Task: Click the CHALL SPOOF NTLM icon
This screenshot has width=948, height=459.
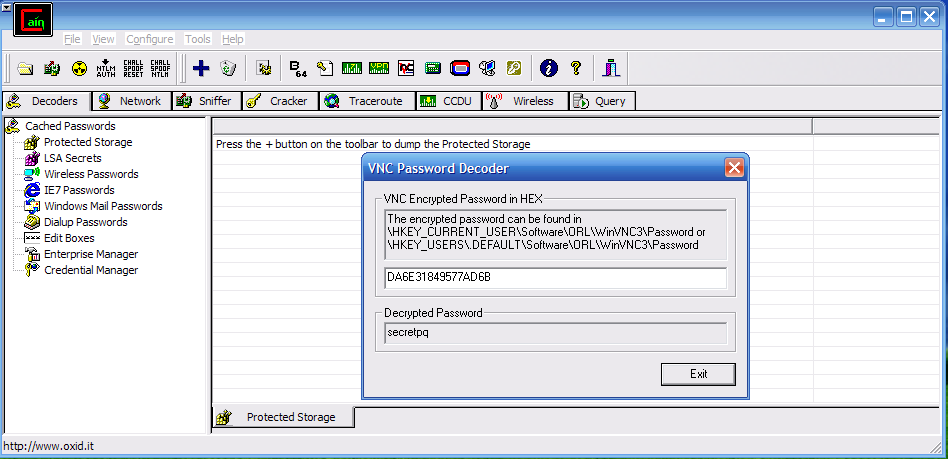Action: (160, 68)
